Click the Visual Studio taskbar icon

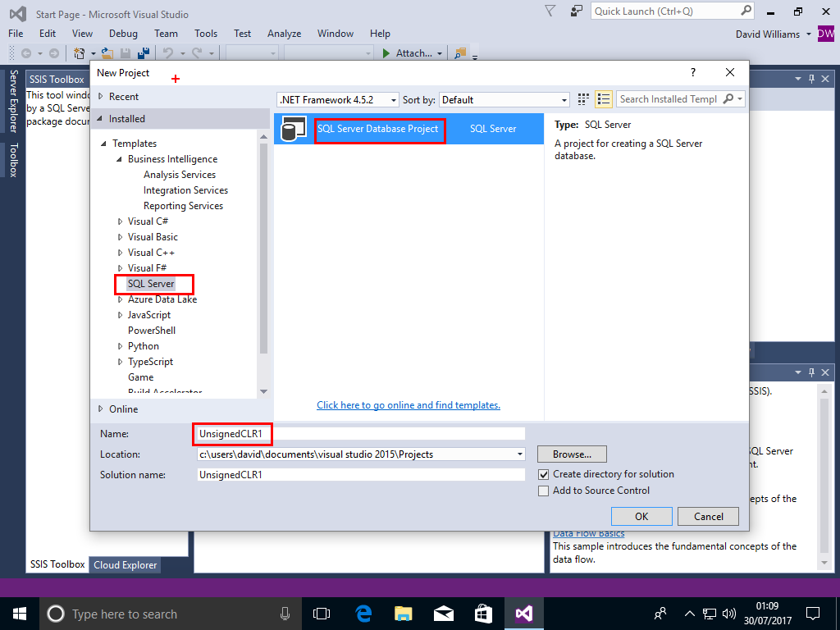(523, 613)
